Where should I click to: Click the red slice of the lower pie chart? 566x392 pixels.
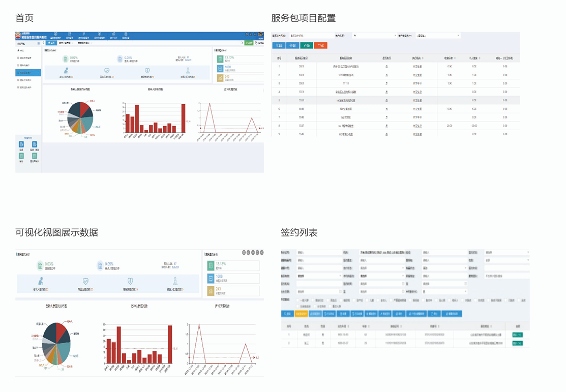[x=62, y=331]
